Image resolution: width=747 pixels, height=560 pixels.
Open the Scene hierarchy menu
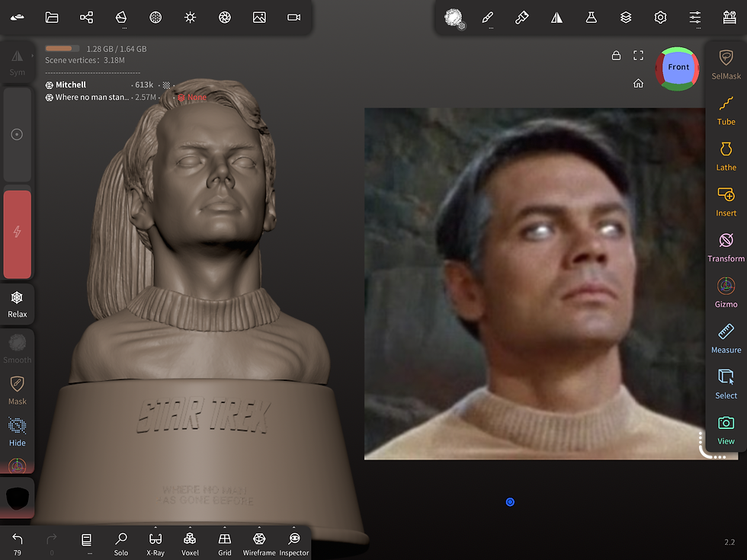pos(86,18)
